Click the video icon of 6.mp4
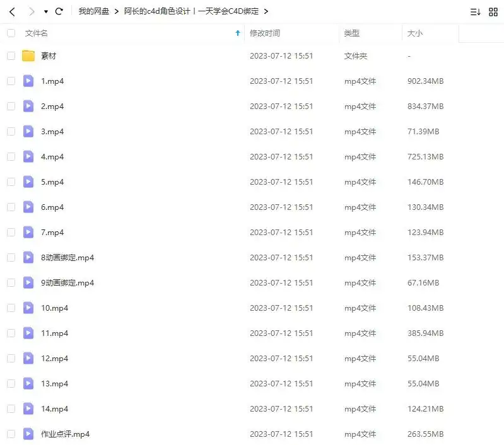 pos(28,207)
